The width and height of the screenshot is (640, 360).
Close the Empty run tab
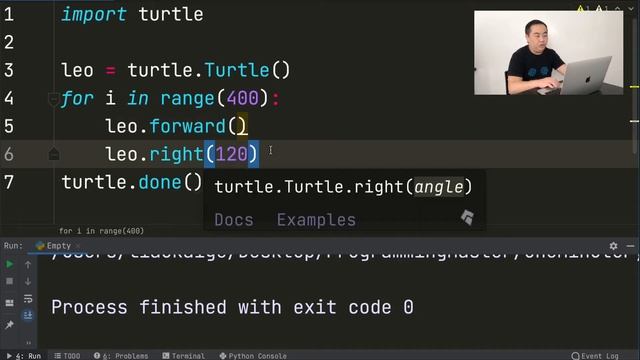pos(78,246)
